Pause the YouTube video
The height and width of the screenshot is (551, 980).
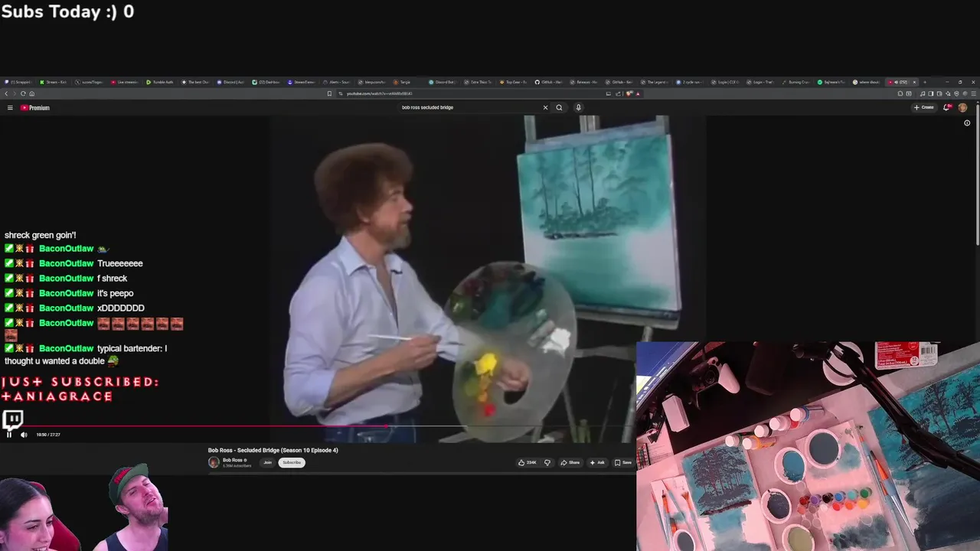click(x=9, y=435)
